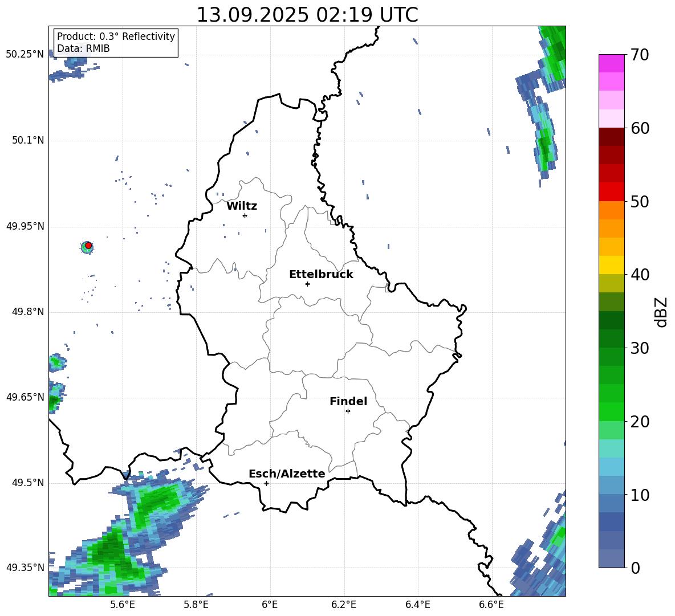Pick the magenta swatch just below 70
675x616 pixels.
[611, 64]
